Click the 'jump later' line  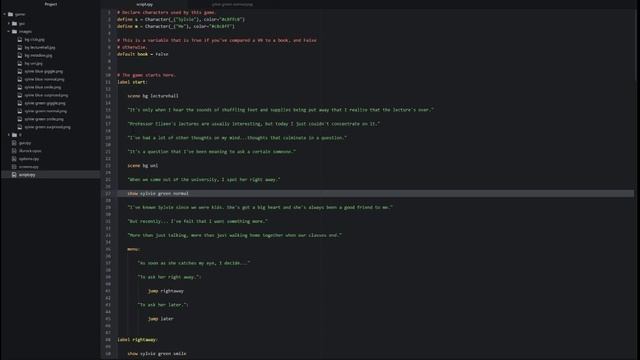tap(160, 319)
